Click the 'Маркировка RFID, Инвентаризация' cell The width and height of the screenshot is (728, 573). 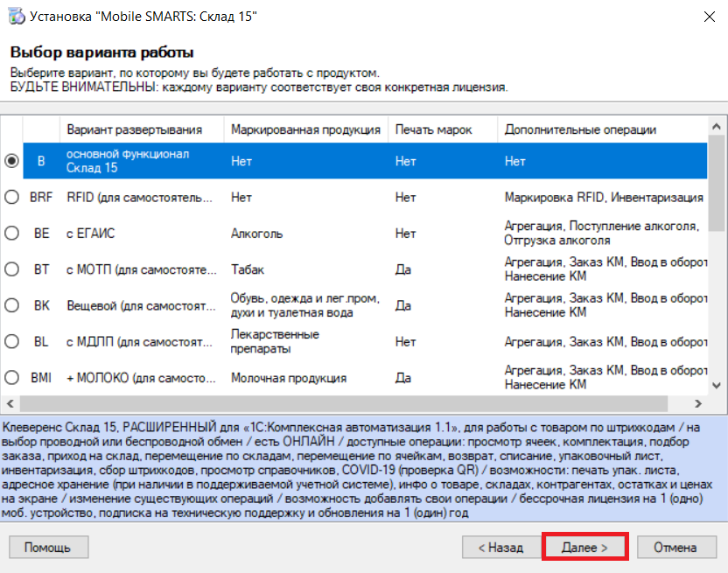click(604, 198)
